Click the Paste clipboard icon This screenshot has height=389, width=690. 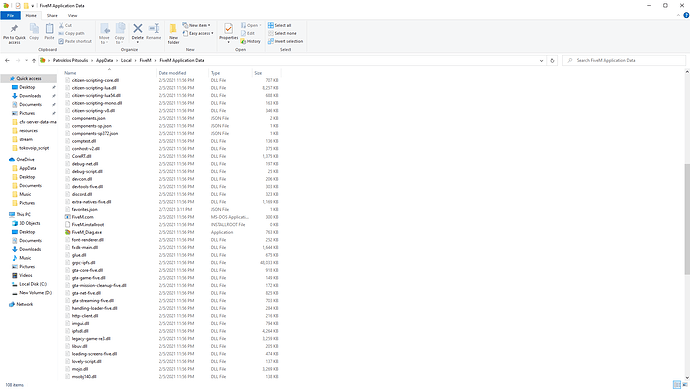pyautogui.click(x=49, y=29)
